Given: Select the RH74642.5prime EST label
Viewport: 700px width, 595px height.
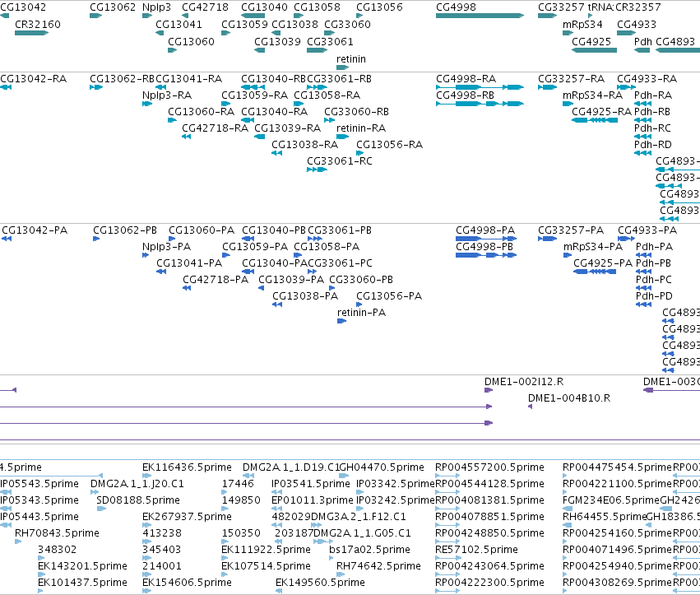Looking at the screenshot, I should (x=378, y=566).
